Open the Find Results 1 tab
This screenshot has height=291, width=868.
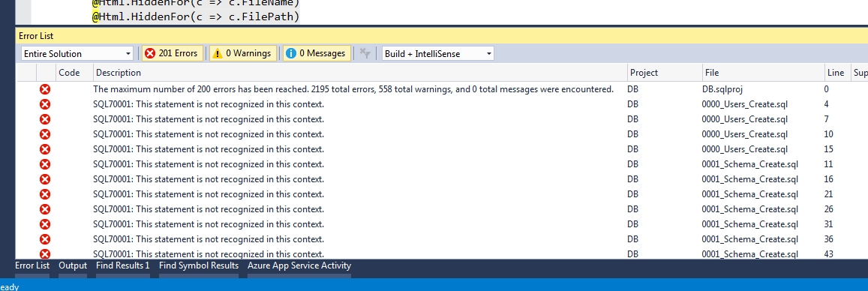click(123, 265)
